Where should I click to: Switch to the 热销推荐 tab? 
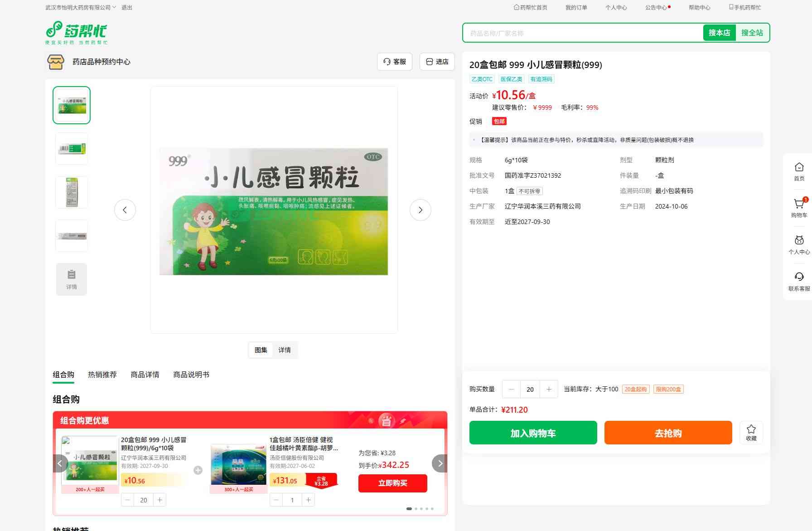click(x=102, y=375)
